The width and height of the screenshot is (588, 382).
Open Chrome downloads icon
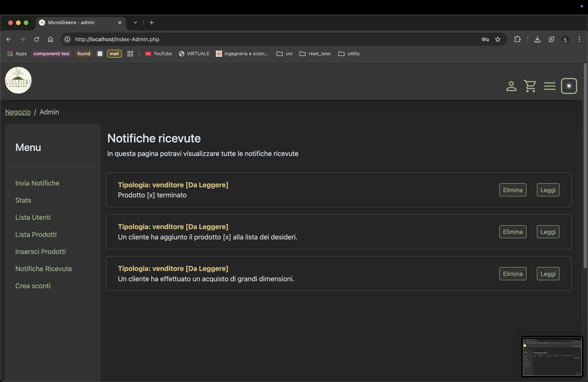tap(537, 39)
